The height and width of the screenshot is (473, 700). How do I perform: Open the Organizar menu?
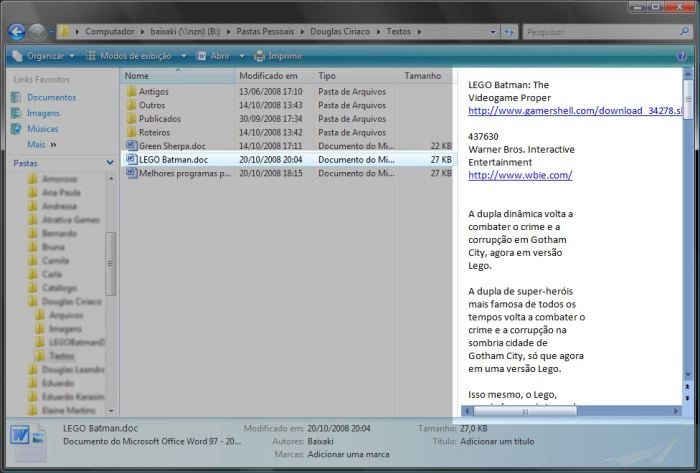coord(43,56)
